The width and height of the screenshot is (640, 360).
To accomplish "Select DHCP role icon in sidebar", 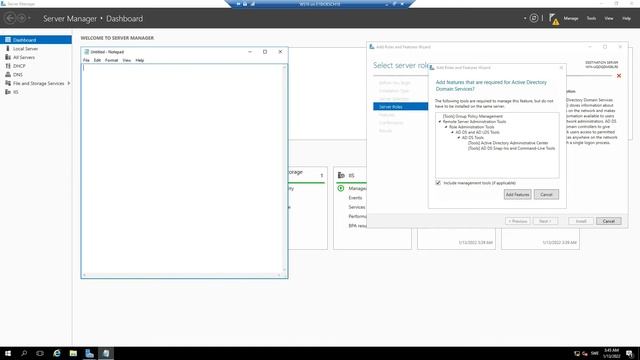I will coord(8,66).
